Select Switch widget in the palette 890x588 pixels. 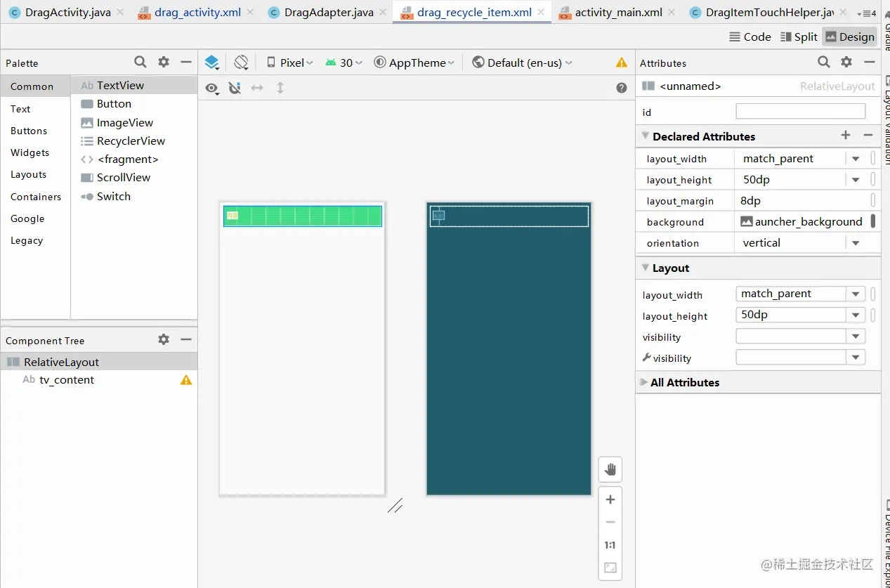pyautogui.click(x=133, y=196)
